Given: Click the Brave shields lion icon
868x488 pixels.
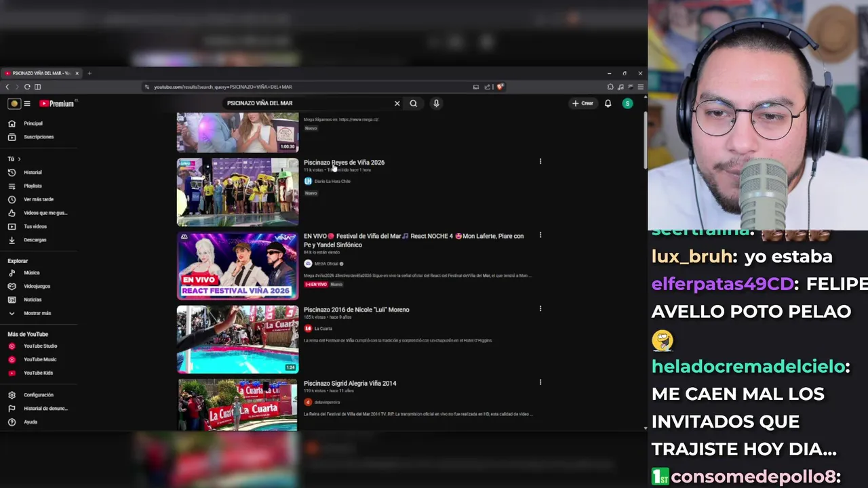Looking at the screenshot, I should [500, 87].
